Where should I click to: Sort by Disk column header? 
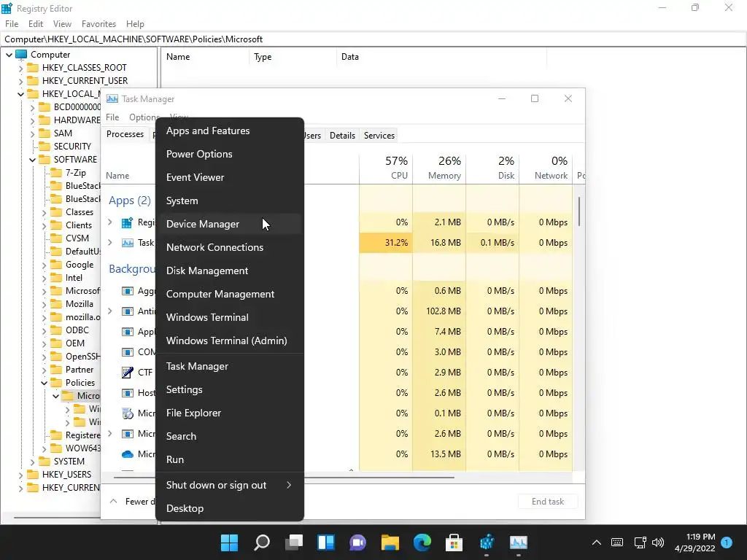492,168
